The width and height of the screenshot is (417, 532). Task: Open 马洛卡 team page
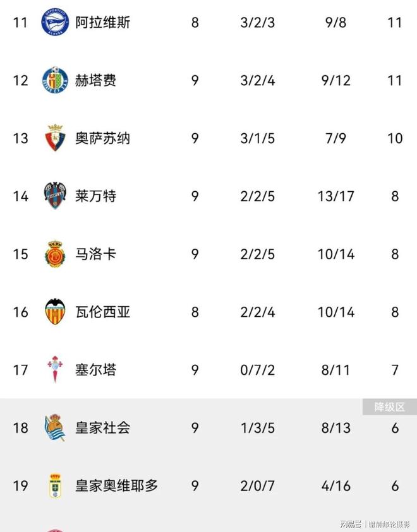click(x=96, y=254)
